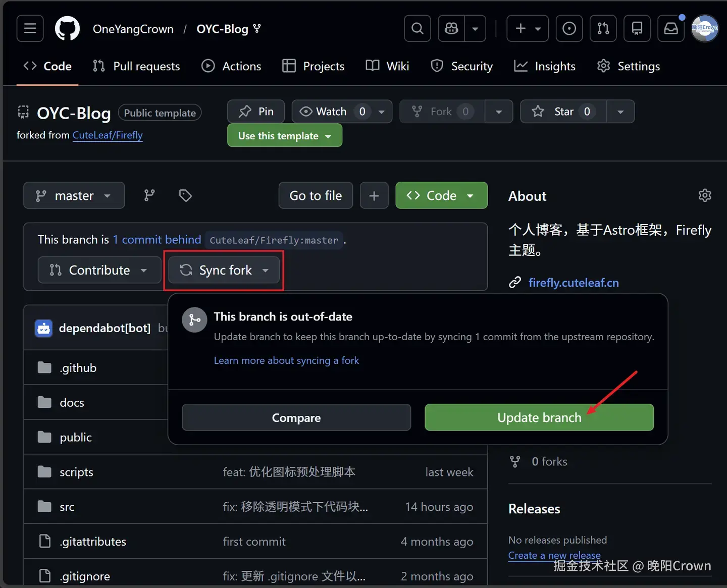Expand the Copilot dropdown arrow
The image size is (727, 588).
[475, 28]
